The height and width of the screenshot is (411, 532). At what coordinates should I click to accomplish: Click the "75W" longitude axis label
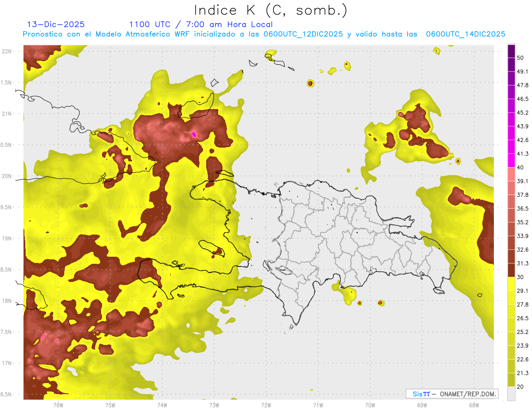coord(110,405)
